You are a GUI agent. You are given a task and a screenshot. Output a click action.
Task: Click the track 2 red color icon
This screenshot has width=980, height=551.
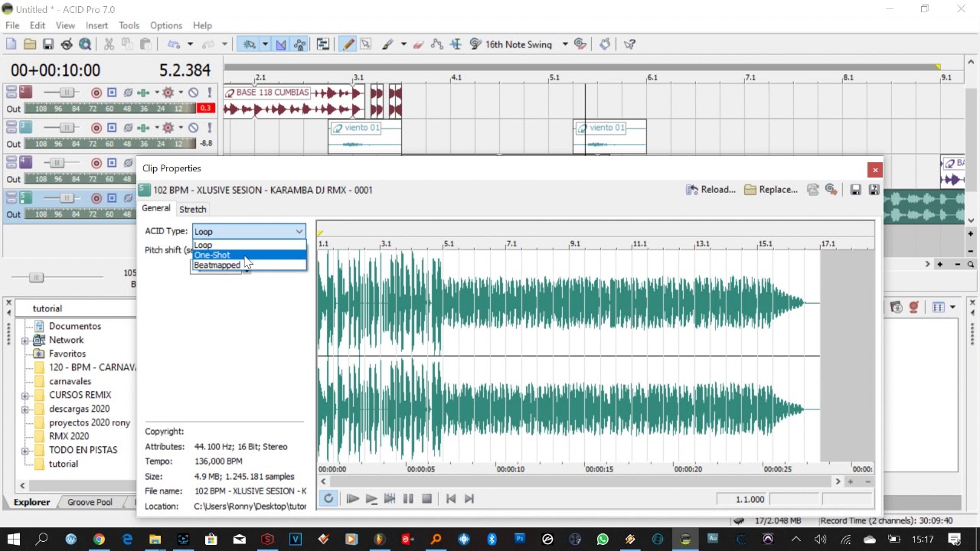(26, 92)
